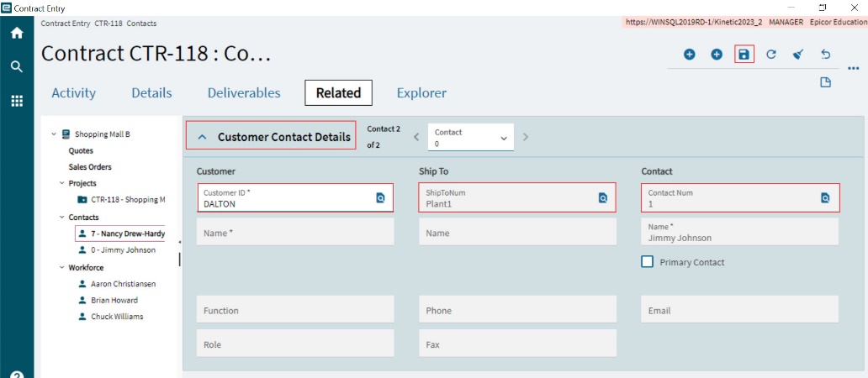Image resolution: width=868 pixels, height=378 pixels.
Task: Open the Explorer tab
Action: tap(422, 93)
